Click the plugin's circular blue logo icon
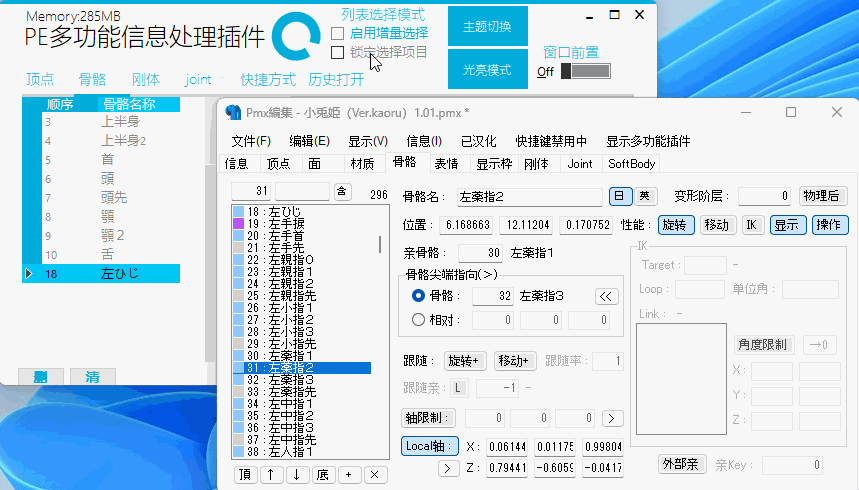This screenshot has height=490, width=859. pos(296,36)
